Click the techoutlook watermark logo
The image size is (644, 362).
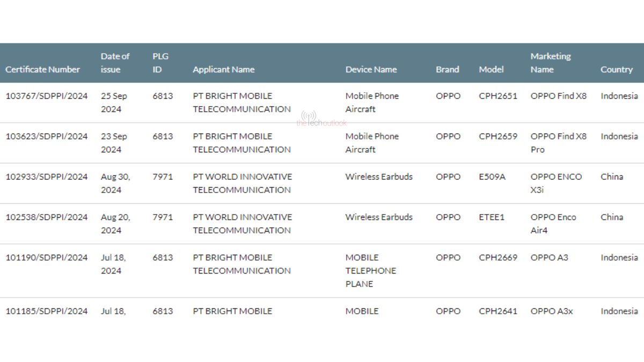321,119
